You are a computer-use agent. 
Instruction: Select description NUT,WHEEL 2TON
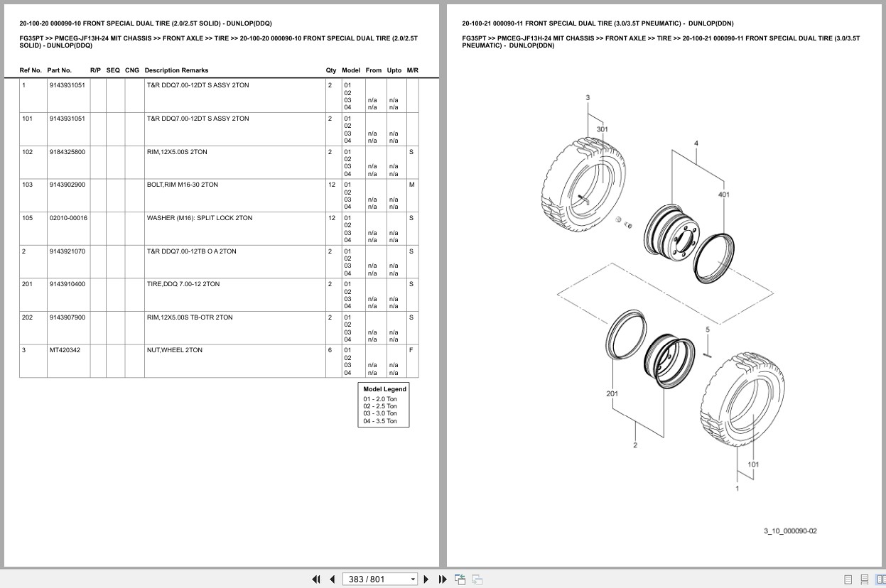point(175,350)
